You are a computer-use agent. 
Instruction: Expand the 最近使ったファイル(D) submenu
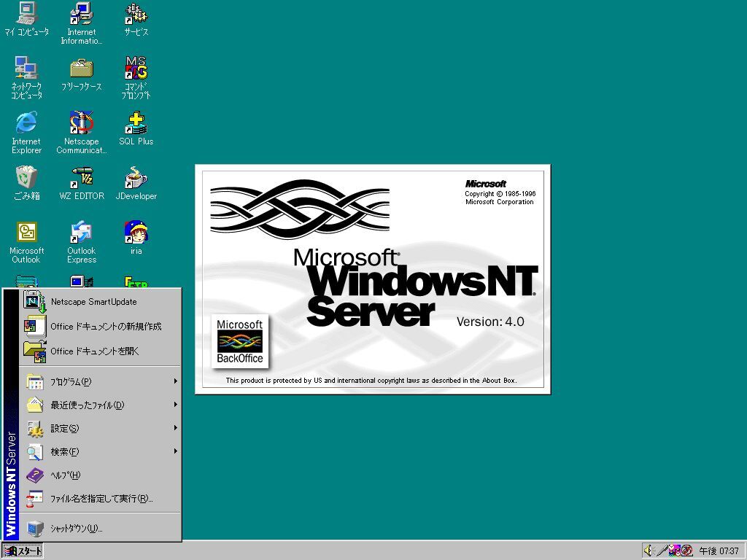(101, 405)
